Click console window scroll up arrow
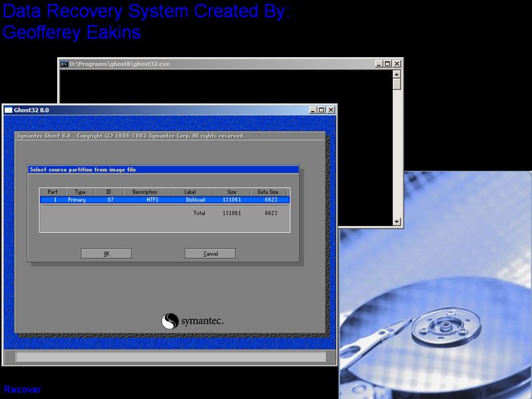 coord(397,74)
